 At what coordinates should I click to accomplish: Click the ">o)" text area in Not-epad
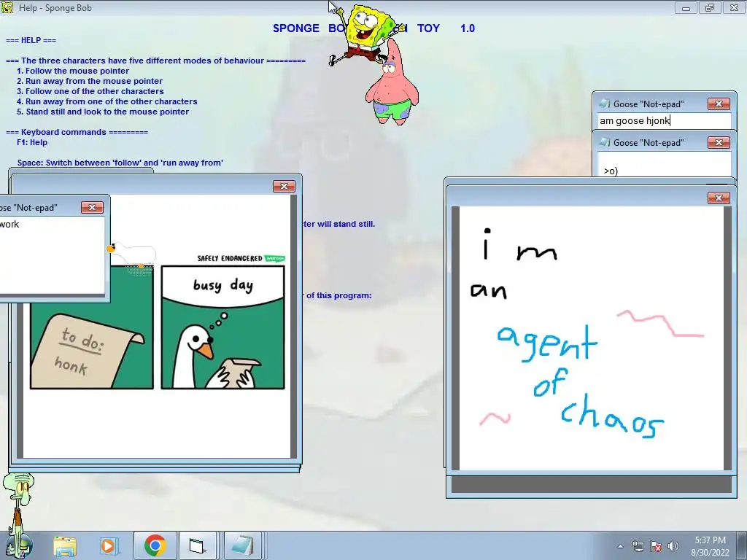[664, 165]
